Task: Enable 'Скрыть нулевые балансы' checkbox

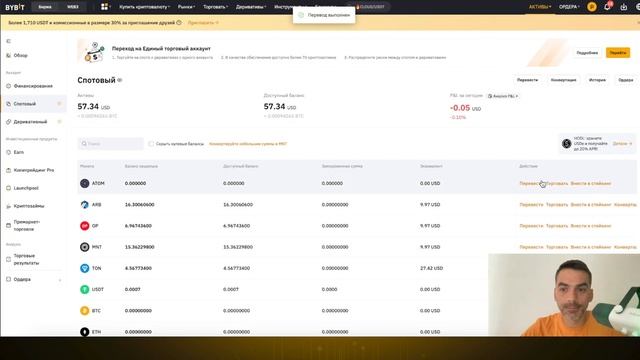Action: click(151, 144)
